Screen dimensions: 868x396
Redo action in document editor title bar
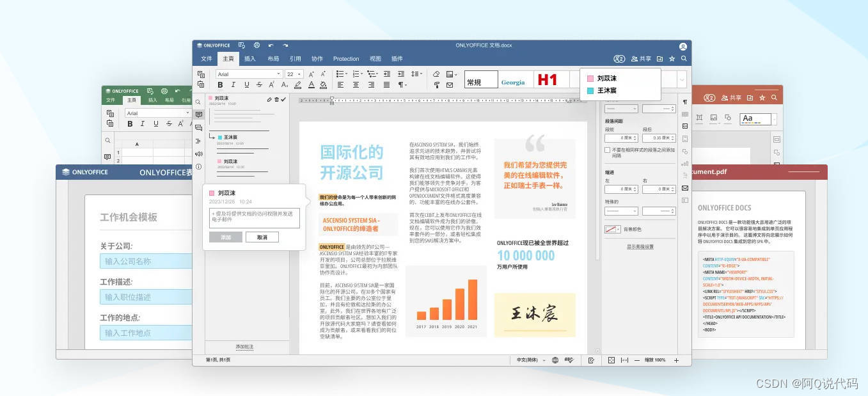285,45
